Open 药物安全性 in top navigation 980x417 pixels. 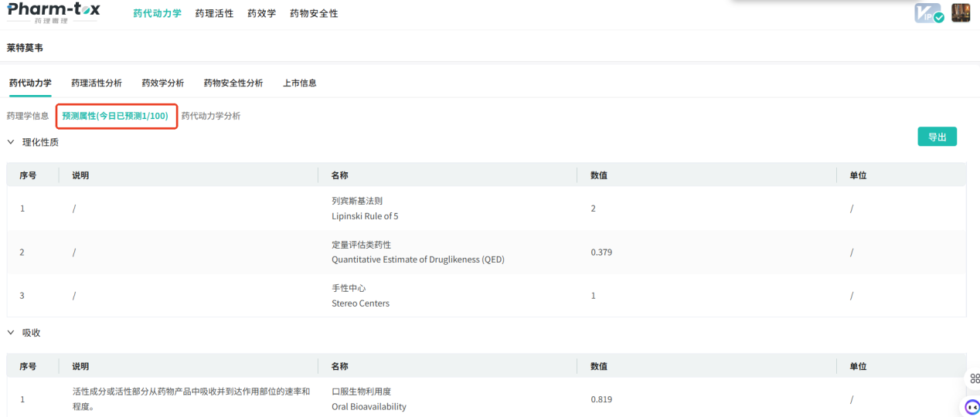314,14
